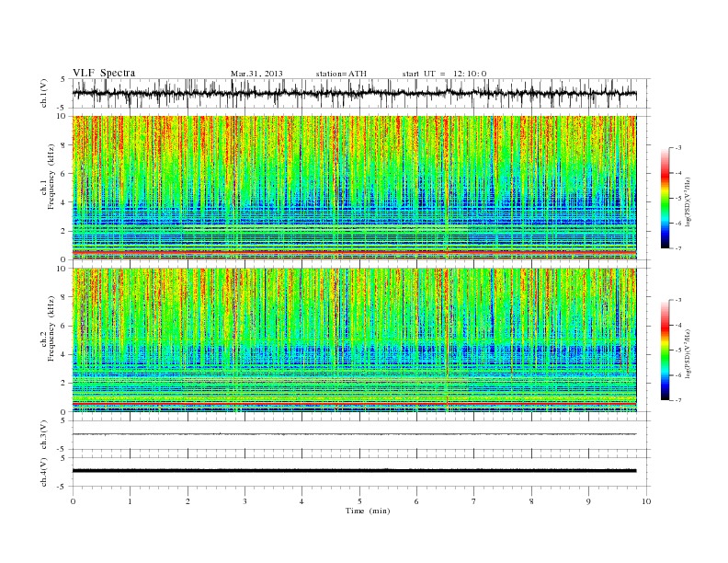728x563 pixels.
Task: Click the "7" tick on the time axis
Action: click(474, 501)
